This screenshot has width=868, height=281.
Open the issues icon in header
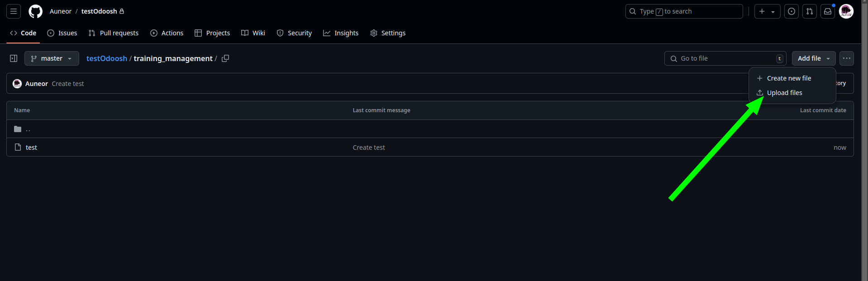tap(791, 11)
